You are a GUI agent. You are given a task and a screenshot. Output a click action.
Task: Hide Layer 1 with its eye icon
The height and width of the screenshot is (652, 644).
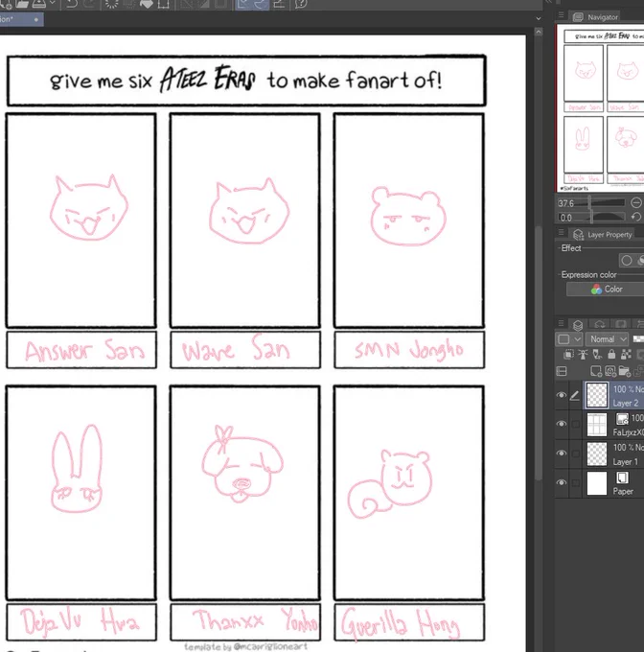point(562,453)
